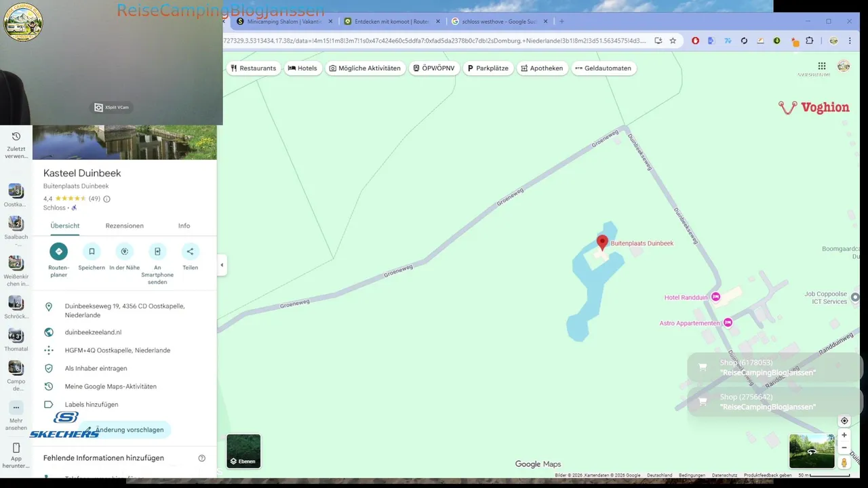Switch to Rezensionen tab
Image resolution: width=868 pixels, height=488 pixels.
(x=124, y=226)
